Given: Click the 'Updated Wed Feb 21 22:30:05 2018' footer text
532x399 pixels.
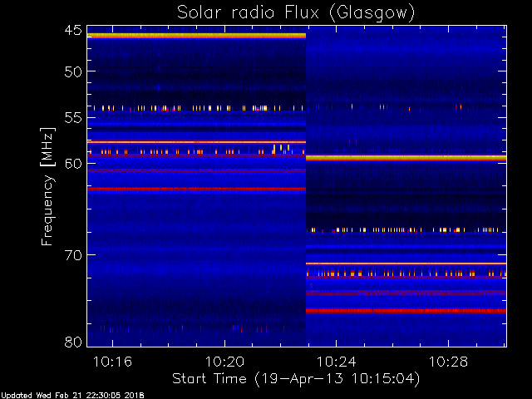Looking at the screenshot, I should (72, 396).
